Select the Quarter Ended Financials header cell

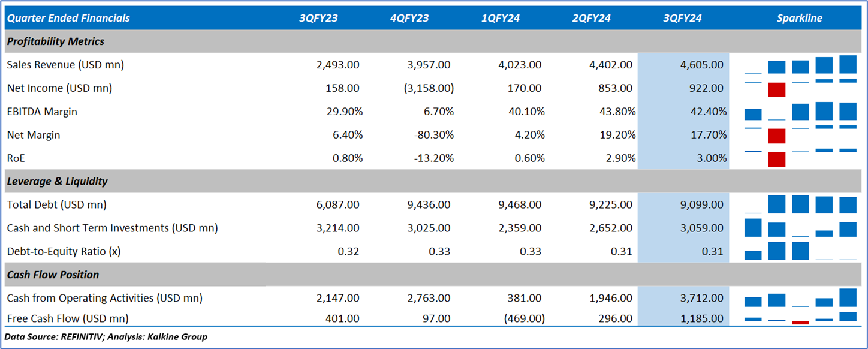tap(68, 18)
